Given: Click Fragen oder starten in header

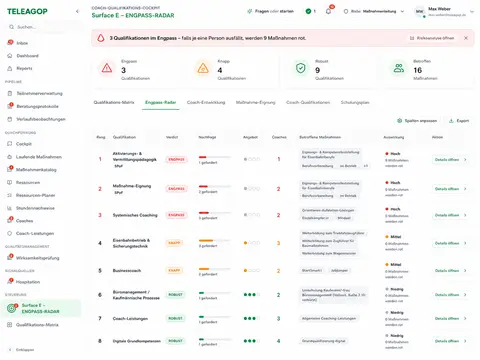Looking at the screenshot, I should [270, 11].
